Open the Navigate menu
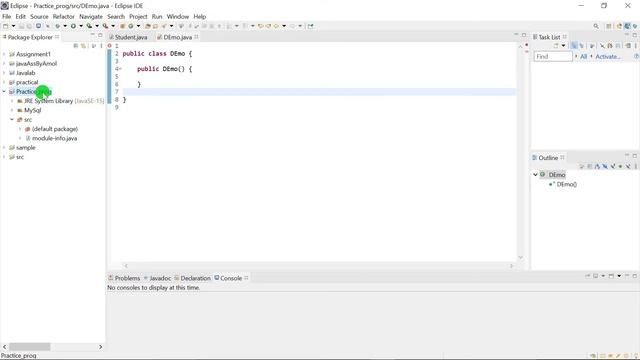Screen dimensions: 640x360 (91, 17)
